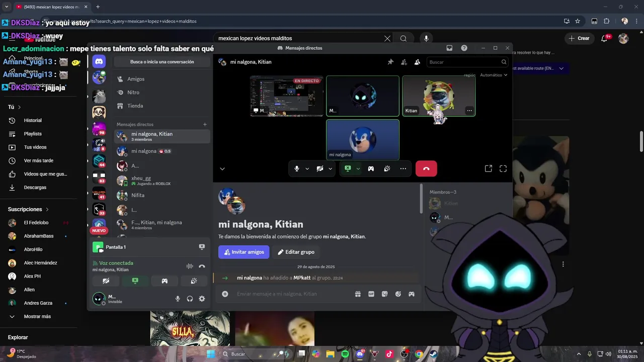The height and width of the screenshot is (362, 644).
Task: Open the región Automático dropdown
Action: [x=494, y=75]
